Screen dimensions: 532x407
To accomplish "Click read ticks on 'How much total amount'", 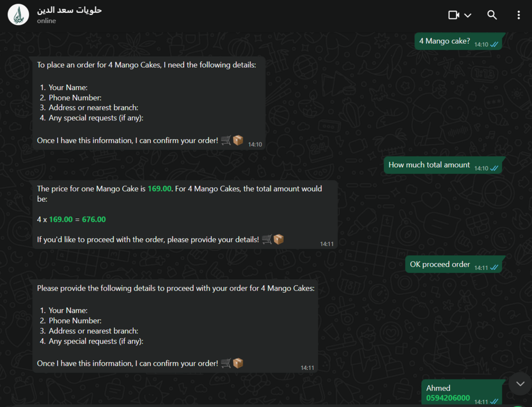I will pos(494,168).
